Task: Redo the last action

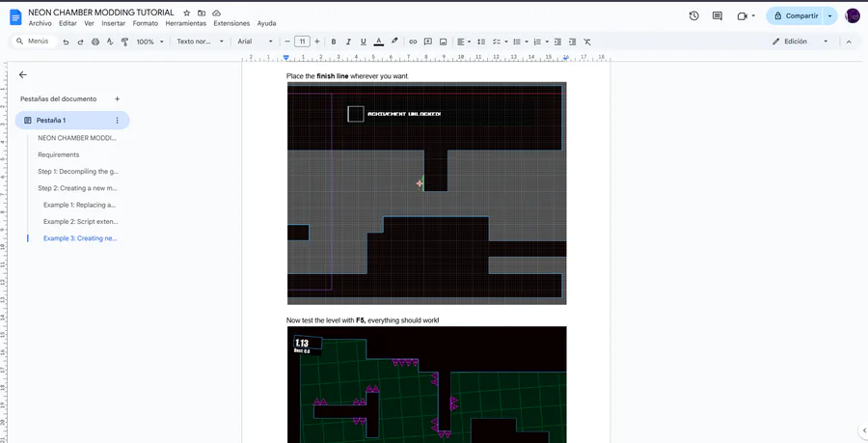Action: [x=80, y=42]
